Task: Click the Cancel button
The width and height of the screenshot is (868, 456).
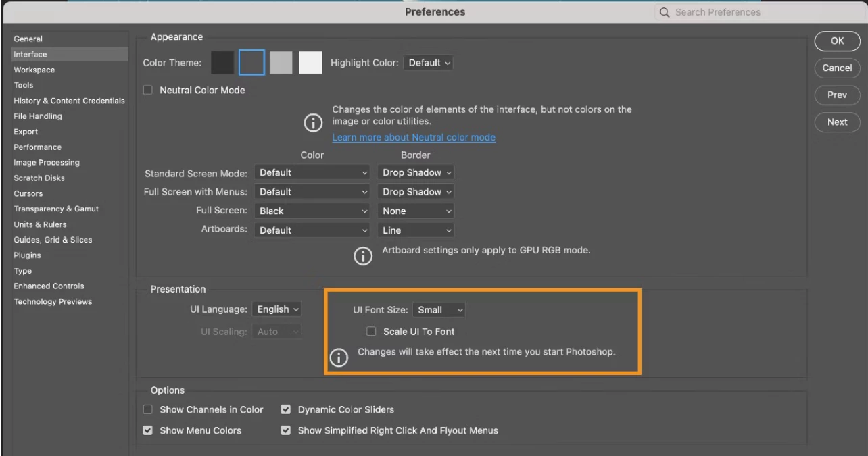Action: coord(837,68)
